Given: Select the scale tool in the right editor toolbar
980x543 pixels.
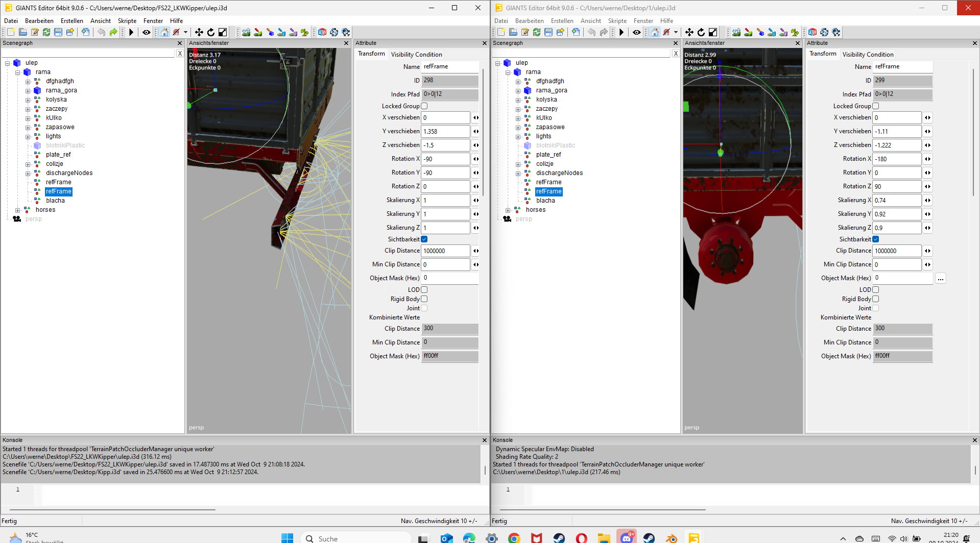Looking at the screenshot, I should point(713,32).
